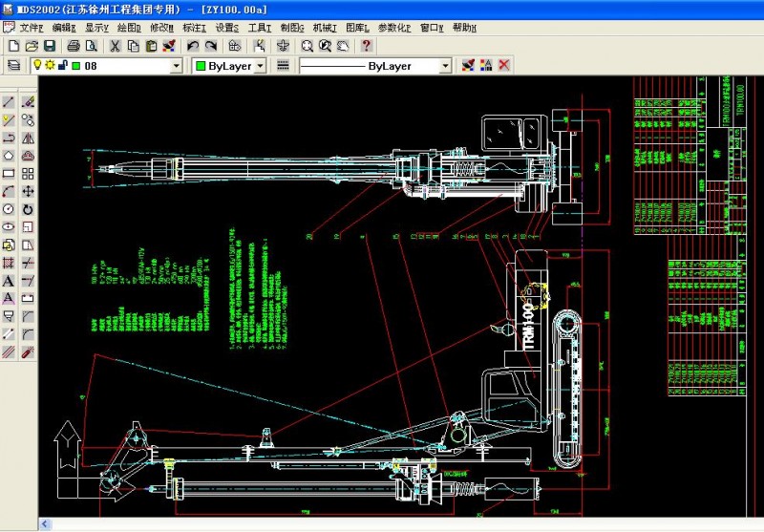Toggle the layer freeze sun icon
Viewport: 764px width, 532px height.
51,66
